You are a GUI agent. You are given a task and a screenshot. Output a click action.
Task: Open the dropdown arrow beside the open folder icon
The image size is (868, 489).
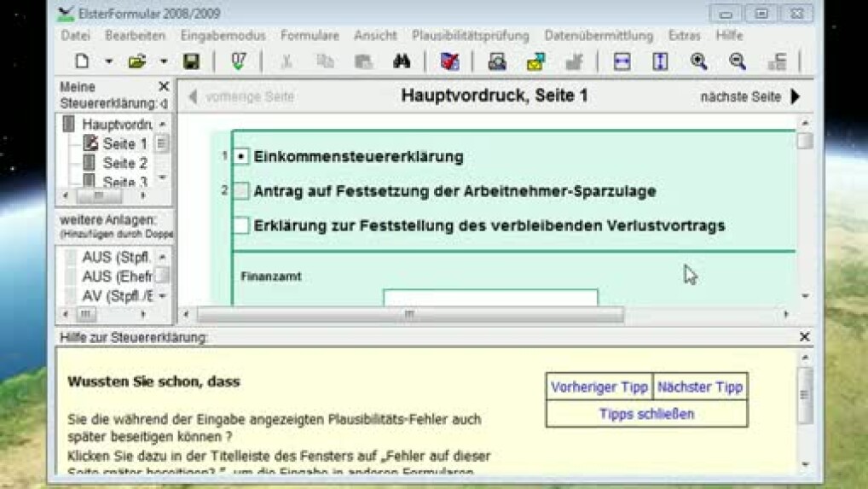click(163, 61)
